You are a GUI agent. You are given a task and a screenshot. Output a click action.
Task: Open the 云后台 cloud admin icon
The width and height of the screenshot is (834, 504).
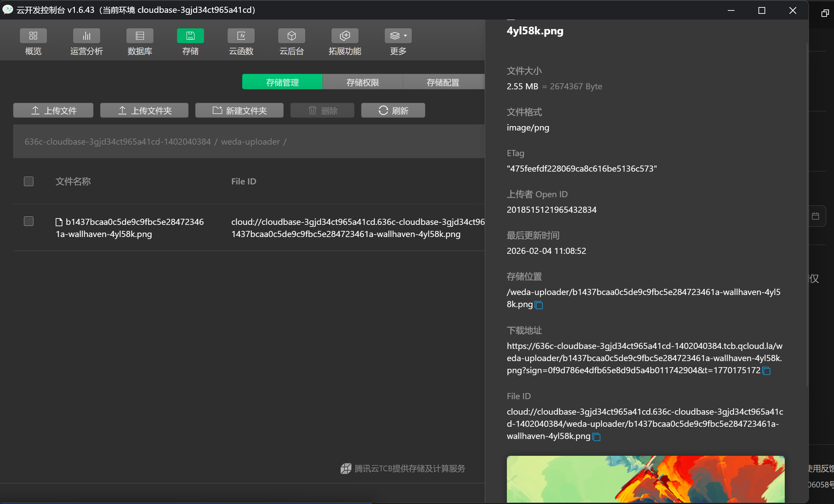(291, 36)
